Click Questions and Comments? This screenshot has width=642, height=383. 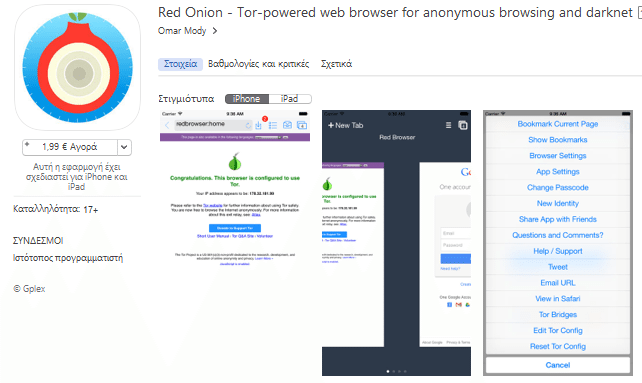click(x=558, y=235)
